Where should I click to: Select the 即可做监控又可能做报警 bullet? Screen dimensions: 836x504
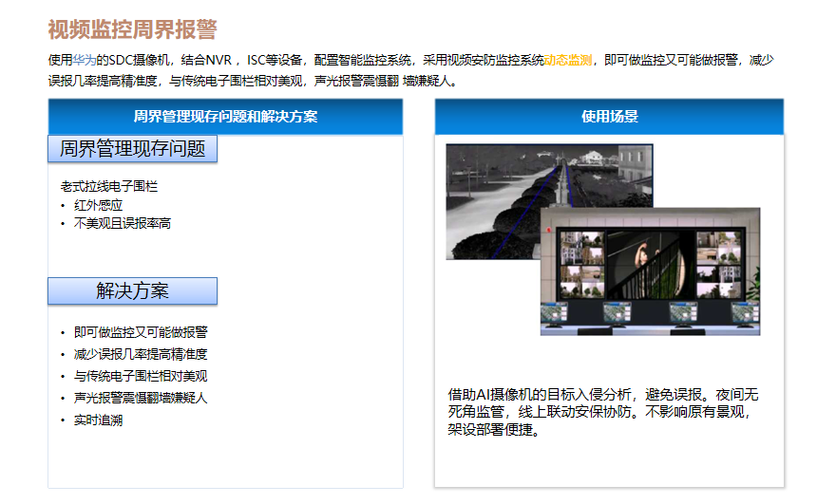pyautogui.click(x=141, y=332)
